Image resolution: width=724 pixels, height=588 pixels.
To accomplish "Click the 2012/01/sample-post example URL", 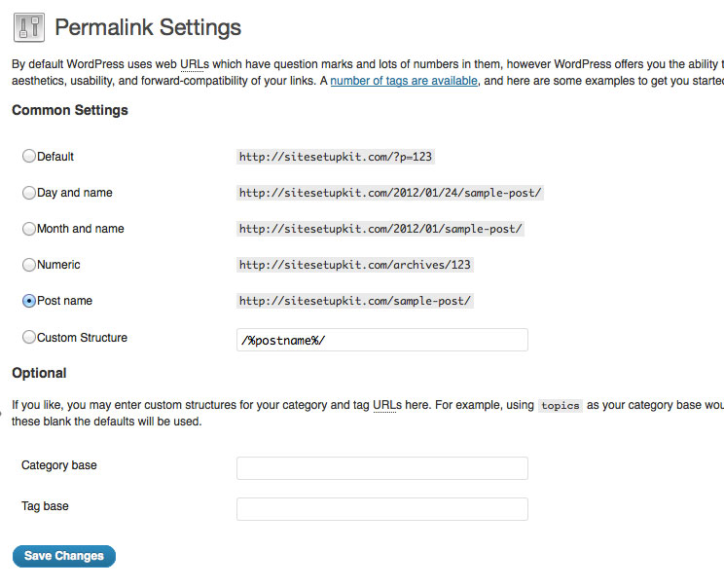I will pyautogui.click(x=380, y=229).
